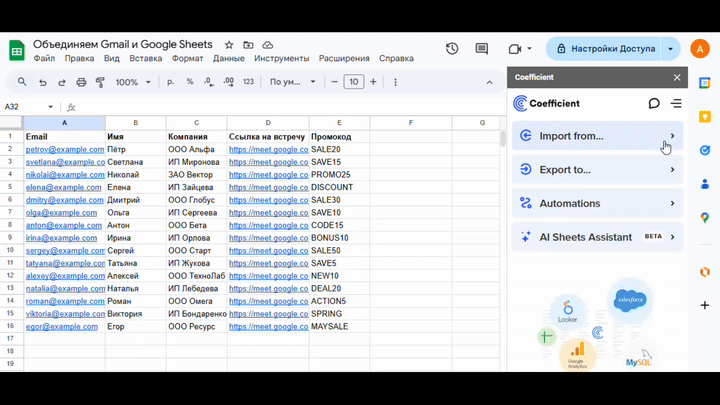This screenshot has width=720, height=405.
Task: Open the Name box dropdown arrow
Action: coord(51,107)
